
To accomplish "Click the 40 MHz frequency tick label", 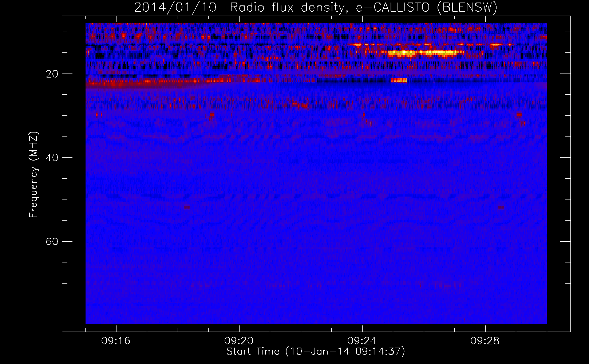I will [x=52, y=158].
